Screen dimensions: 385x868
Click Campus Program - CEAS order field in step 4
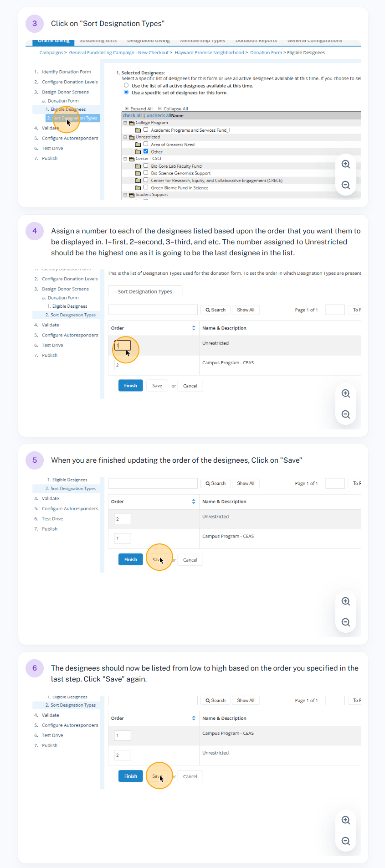coord(123,365)
